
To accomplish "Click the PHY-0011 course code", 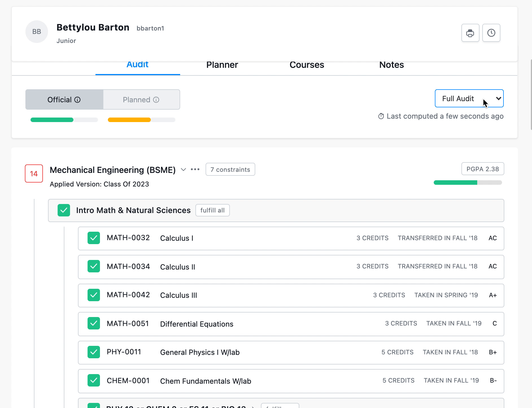I will tap(124, 352).
